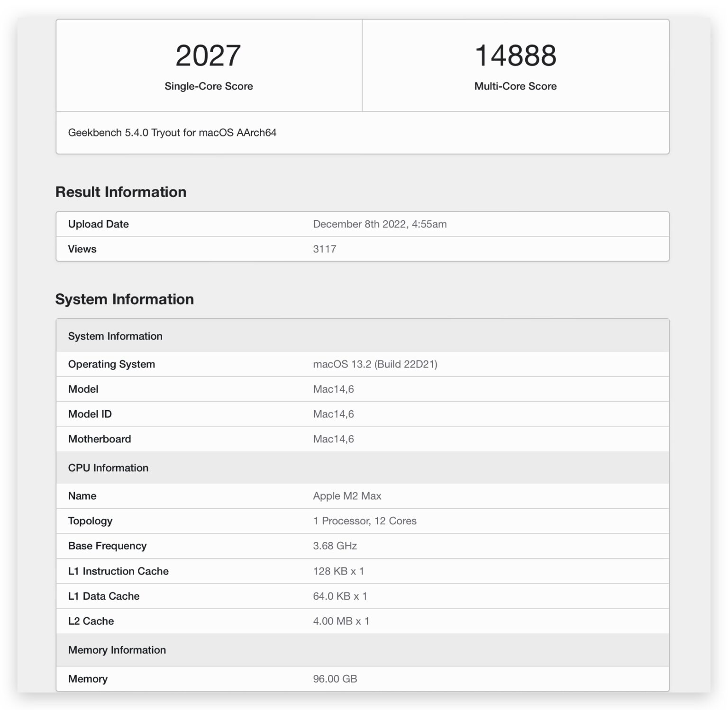Select the L2 Cache label
This screenshot has height=710, width=728.
(x=91, y=621)
